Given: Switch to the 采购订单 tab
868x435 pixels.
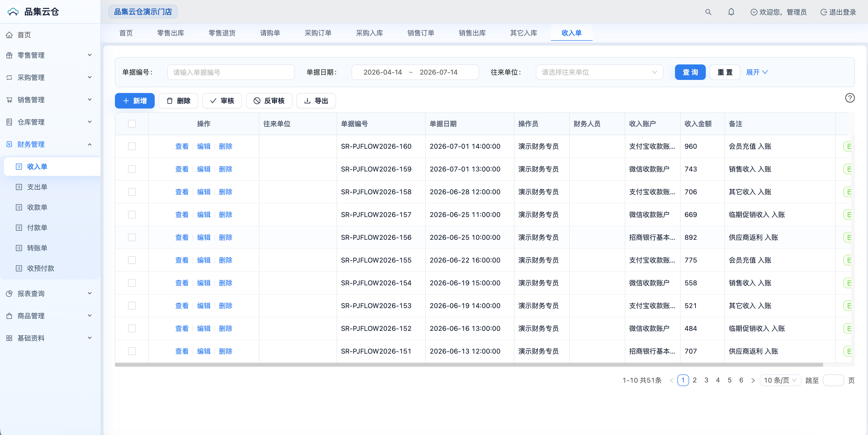Looking at the screenshot, I should (318, 33).
